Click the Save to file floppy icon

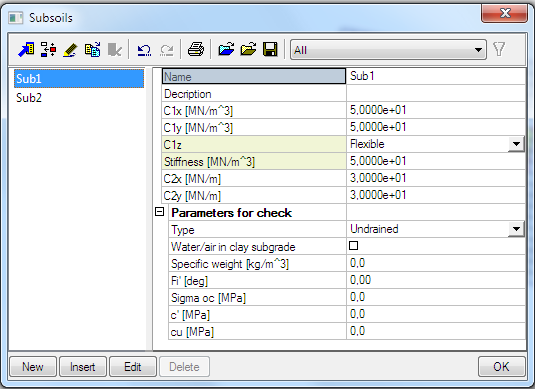point(270,50)
